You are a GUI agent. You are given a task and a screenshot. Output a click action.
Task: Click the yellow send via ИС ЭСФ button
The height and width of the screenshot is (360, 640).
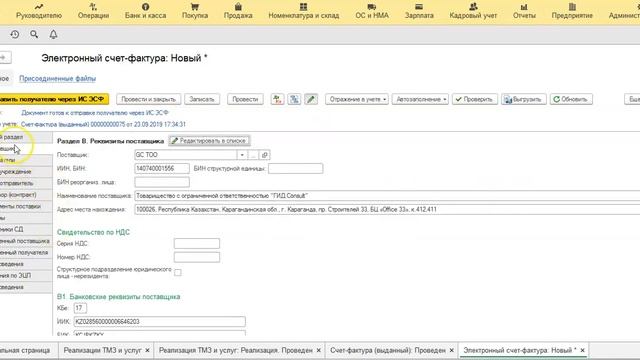[x=53, y=99]
